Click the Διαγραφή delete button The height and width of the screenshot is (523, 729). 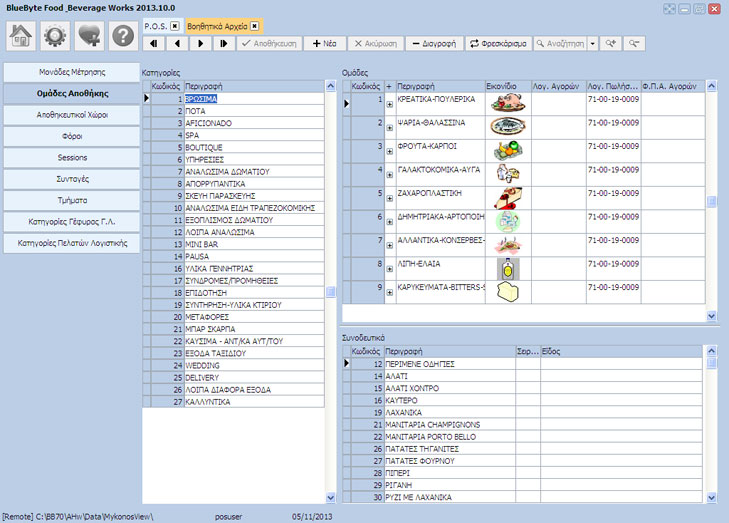(x=433, y=44)
